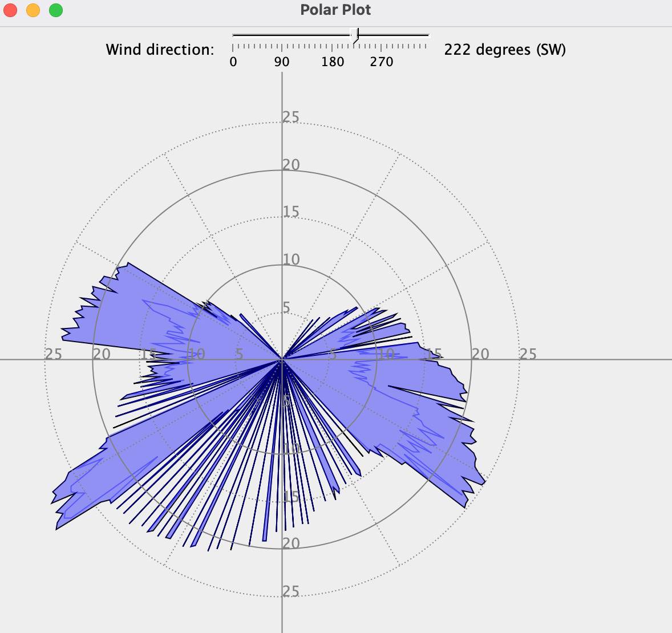Click the 25 label on upper vertical axis

(x=291, y=117)
